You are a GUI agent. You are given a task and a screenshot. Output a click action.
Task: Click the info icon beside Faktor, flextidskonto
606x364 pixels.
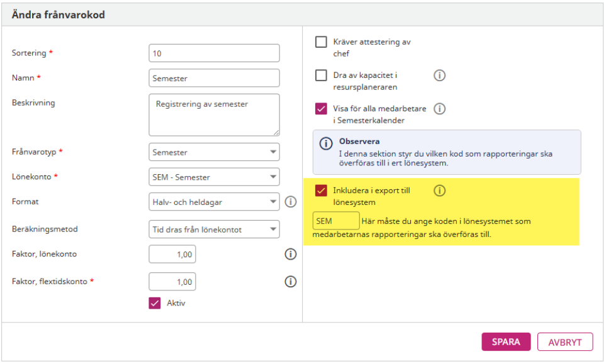pos(290,282)
